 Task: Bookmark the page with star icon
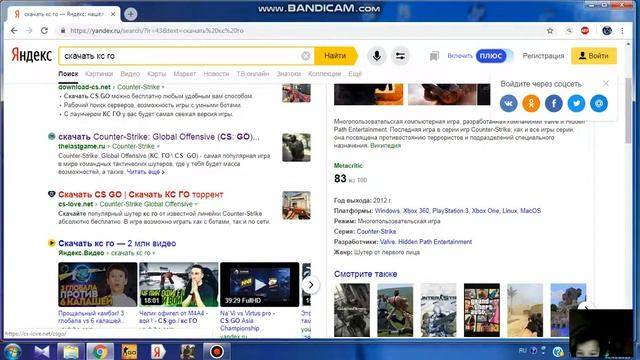point(550,31)
